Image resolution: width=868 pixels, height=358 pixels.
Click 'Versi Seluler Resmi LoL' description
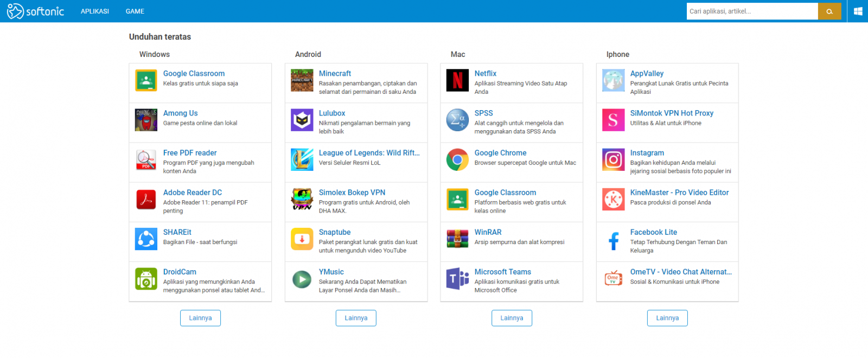tap(349, 163)
